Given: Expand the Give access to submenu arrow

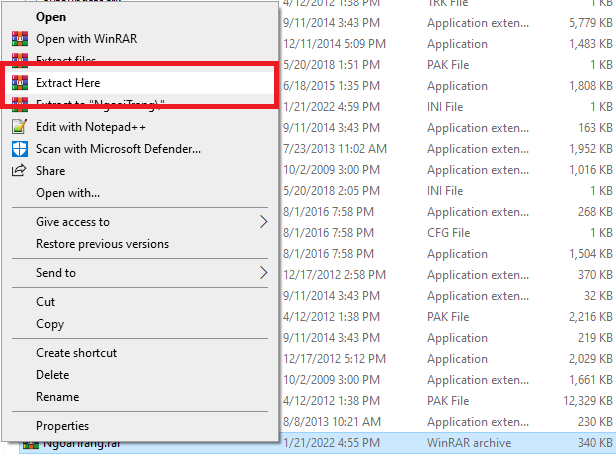Looking at the screenshot, I should tap(264, 222).
